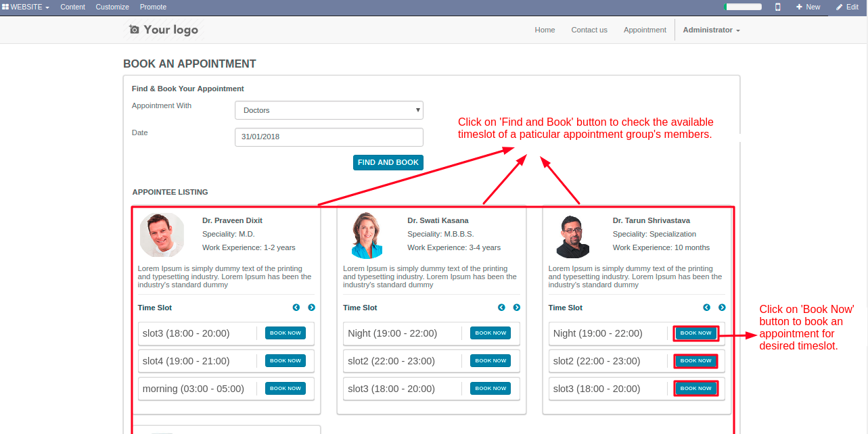Open the Appointment With Doctors dropdown

pos(329,110)
